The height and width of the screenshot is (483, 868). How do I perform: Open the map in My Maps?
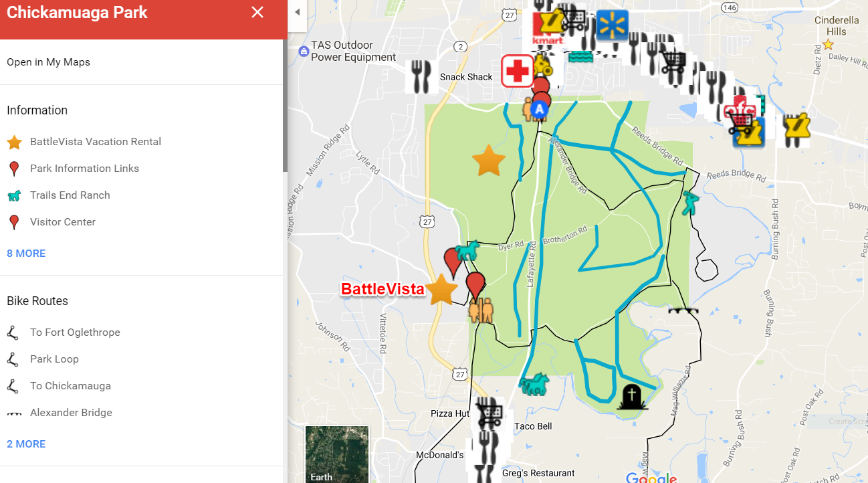[48, 62]
